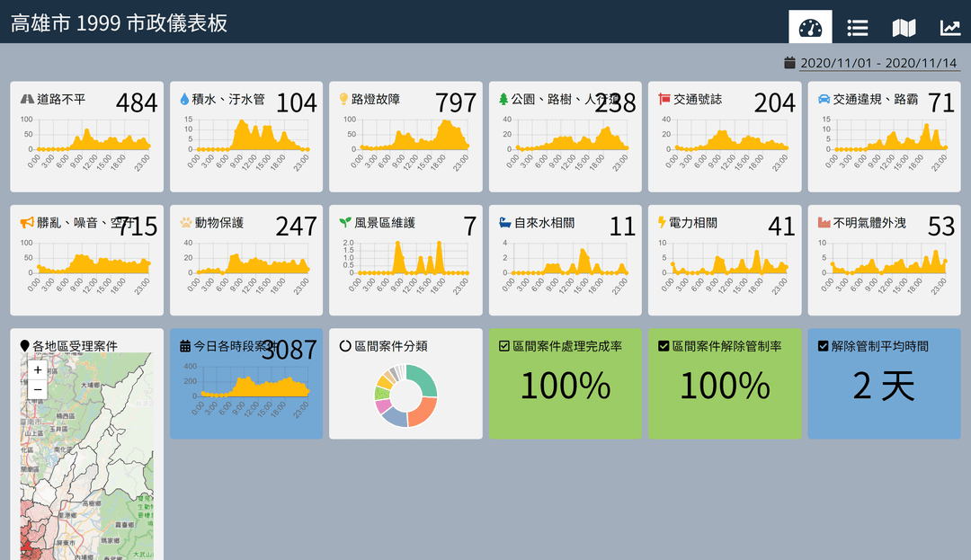Image resolution: width=971 pixels, height=560 pixels.
Task: Click the checkbox icon on 解除管制平均時間
Action: [823, 346]
